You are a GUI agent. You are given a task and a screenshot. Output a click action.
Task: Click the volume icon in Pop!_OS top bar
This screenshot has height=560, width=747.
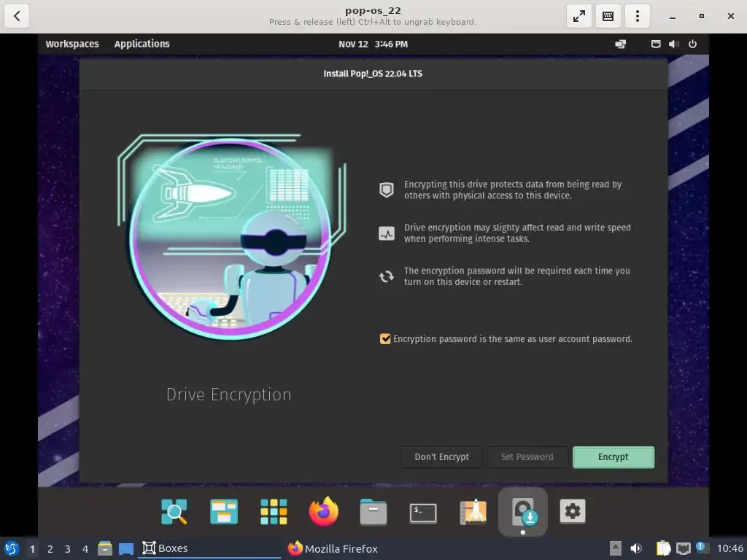click(x=673, y=44)
